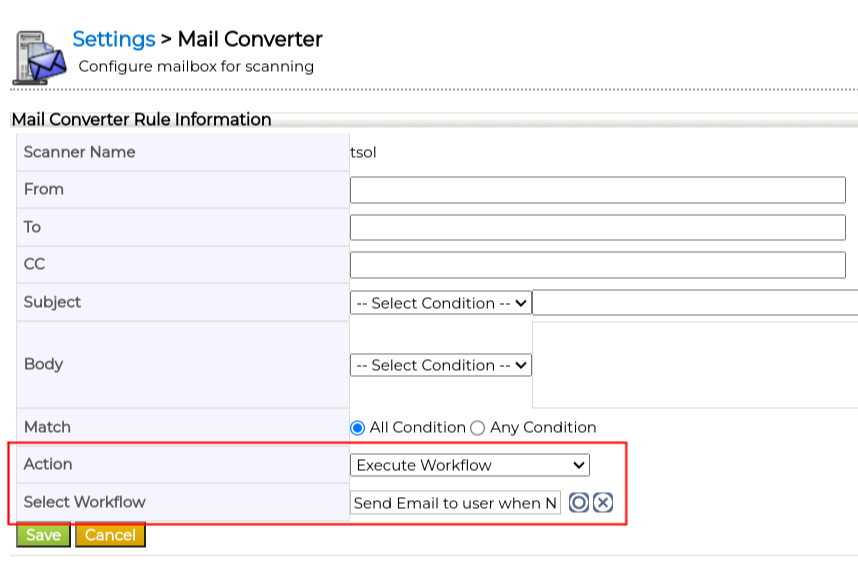Focus the CC input field
The height and width of the screenshot is (563, 858).
pos(597,265)
